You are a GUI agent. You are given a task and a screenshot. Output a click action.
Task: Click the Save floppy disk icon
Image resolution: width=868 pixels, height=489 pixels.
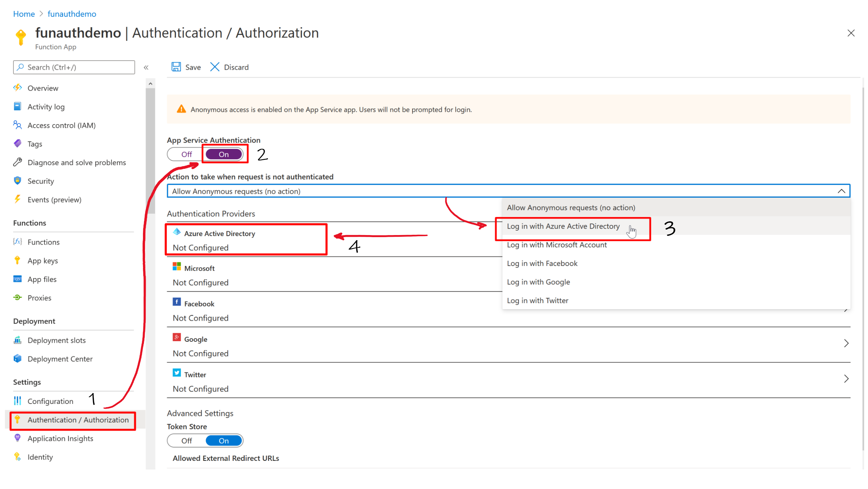click(176, 67)
